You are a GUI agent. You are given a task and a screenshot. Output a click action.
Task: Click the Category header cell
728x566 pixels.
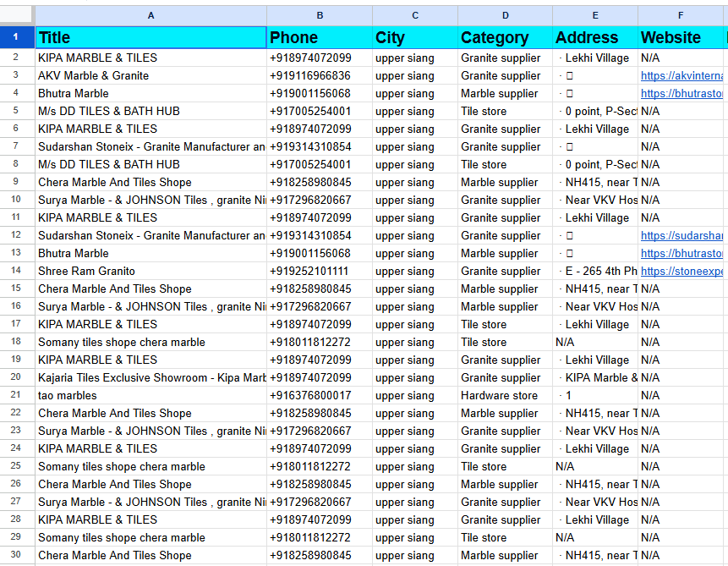tap(505, 37)
